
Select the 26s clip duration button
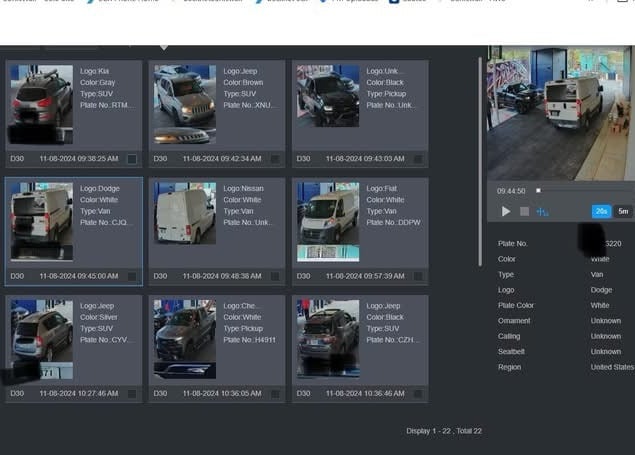[601, 211]
